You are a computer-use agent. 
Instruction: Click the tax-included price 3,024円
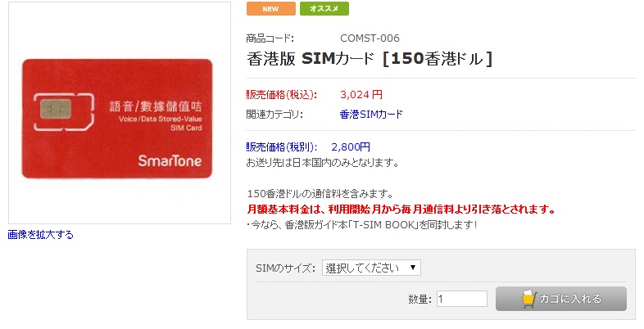pos(361,94)
